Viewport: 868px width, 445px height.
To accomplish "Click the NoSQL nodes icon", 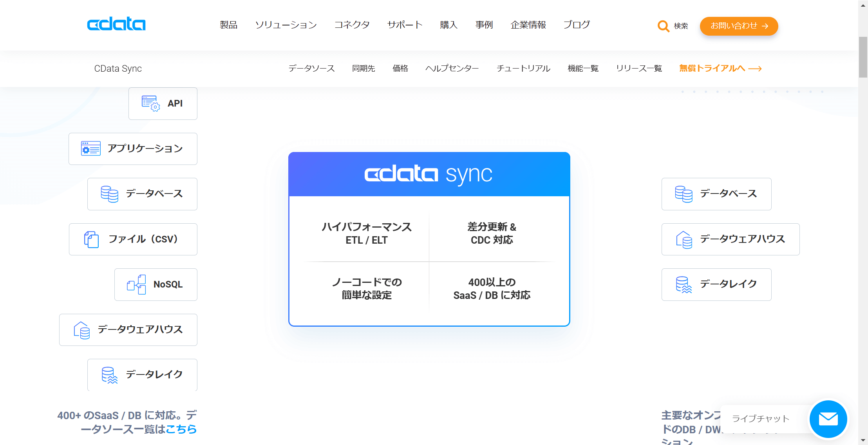I will pos(136,284).
